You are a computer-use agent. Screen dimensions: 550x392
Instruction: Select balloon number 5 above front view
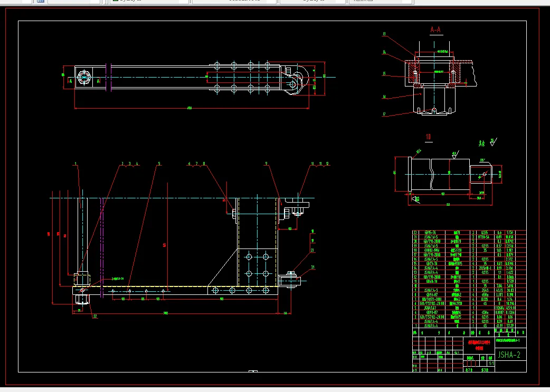(x=159, y=164)
